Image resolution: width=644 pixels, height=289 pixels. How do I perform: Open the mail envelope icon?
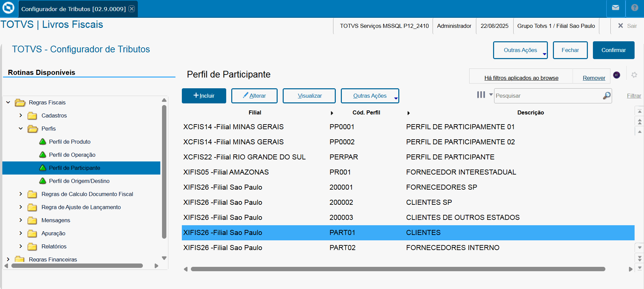pos(615,8)
